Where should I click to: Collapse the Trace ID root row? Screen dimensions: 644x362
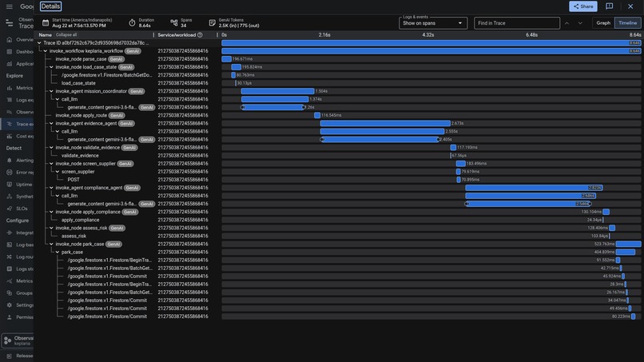pos(39,42)
